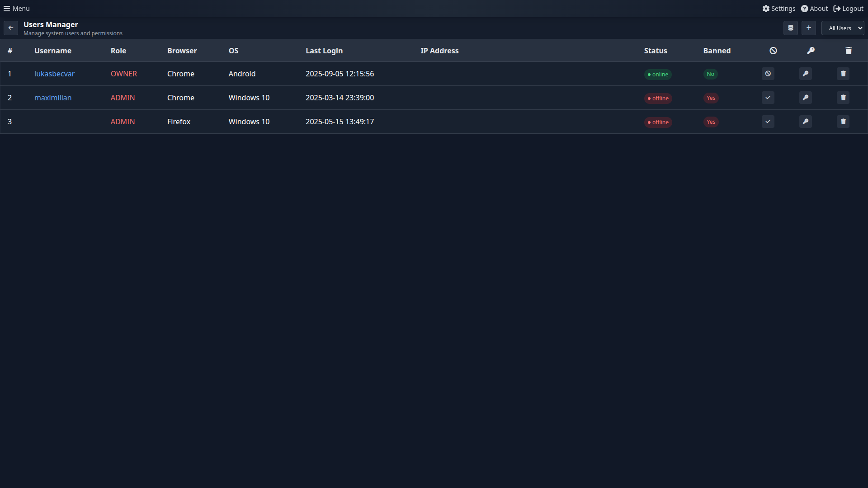The image size is (868, 488).
Task: Delete the third user via trash icon
Action: pos(843,122)
